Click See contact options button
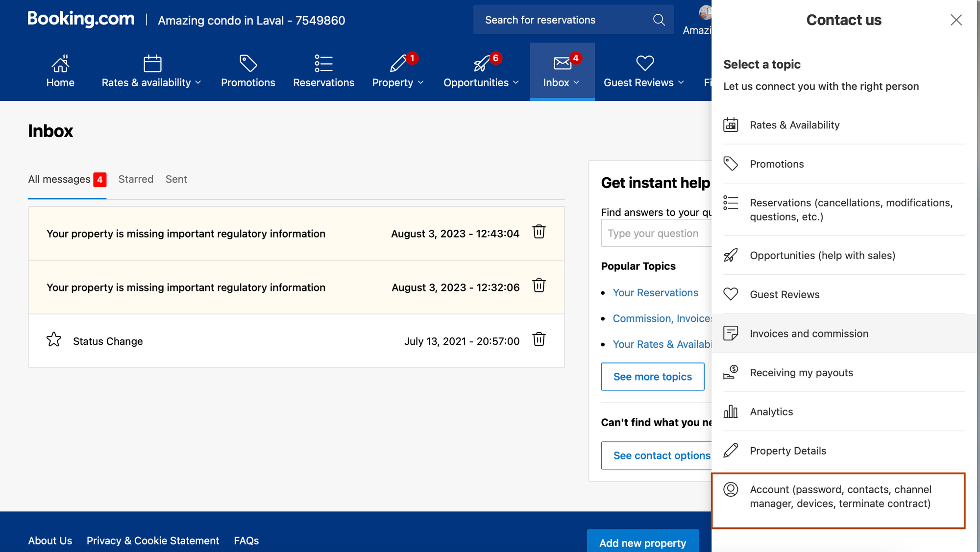The height and width of the screenshot is (552, 980). tap(661, 455)
